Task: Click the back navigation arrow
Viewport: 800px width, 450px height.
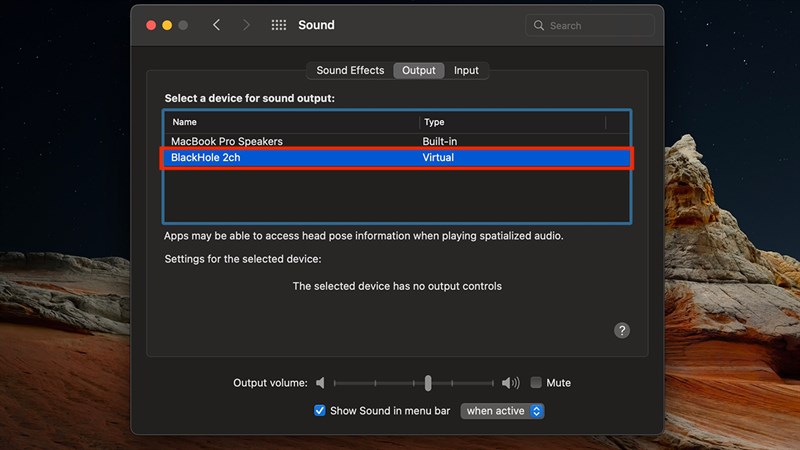Action: pos(216,25)
